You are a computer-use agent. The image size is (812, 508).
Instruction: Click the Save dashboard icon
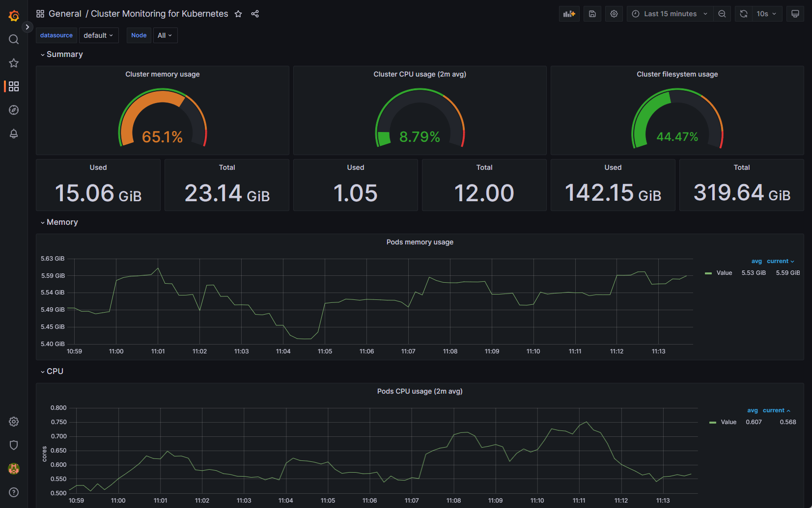[x=592, y=14]
